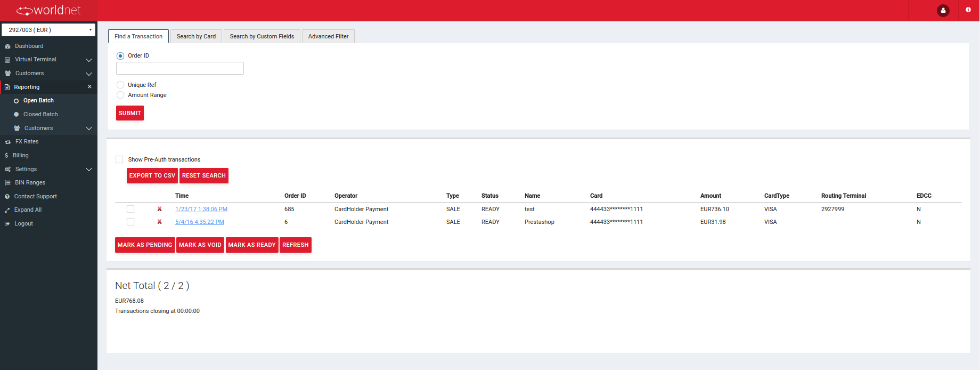Tick checkbox for order 685 row
Image resolution: width=980 pixels, height=370 pixels.
click(x=130, y=209)
